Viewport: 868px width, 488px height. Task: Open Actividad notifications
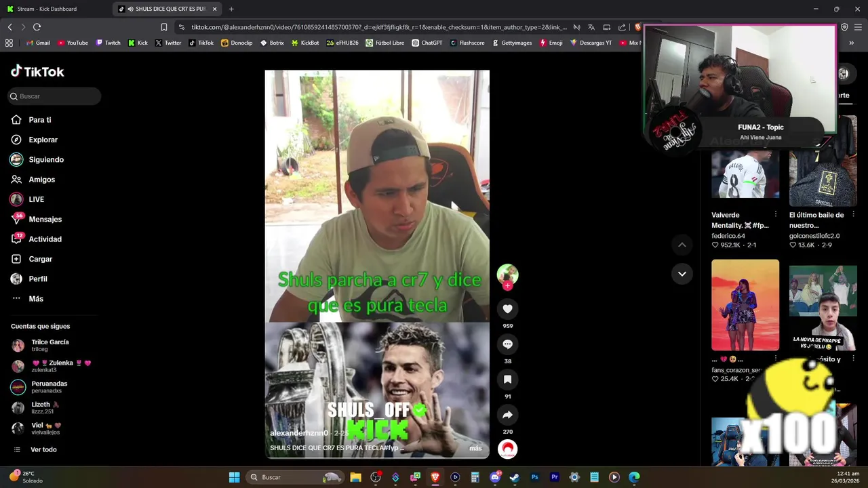tap(45, 239)
